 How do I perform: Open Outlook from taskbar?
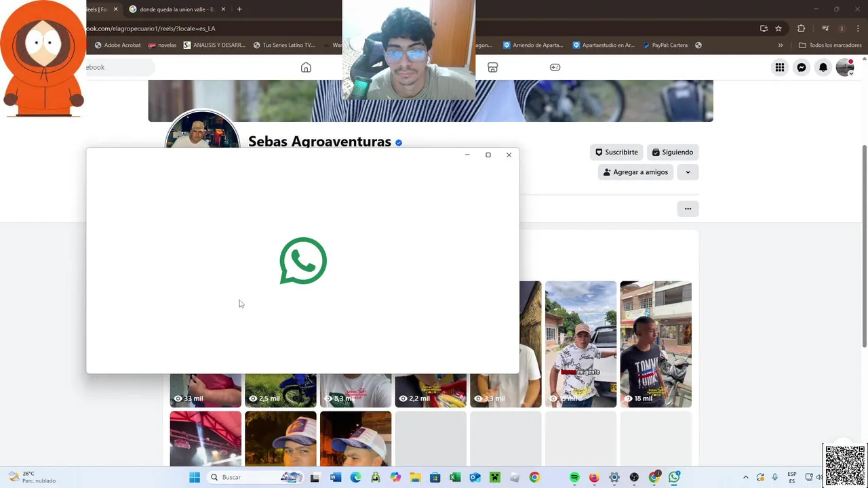[475, 477]
